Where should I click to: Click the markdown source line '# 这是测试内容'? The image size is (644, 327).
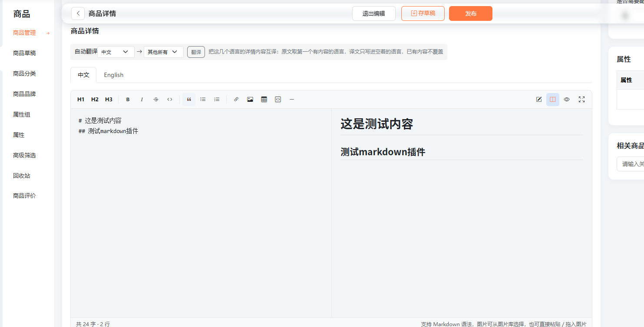tap(100, 120)
